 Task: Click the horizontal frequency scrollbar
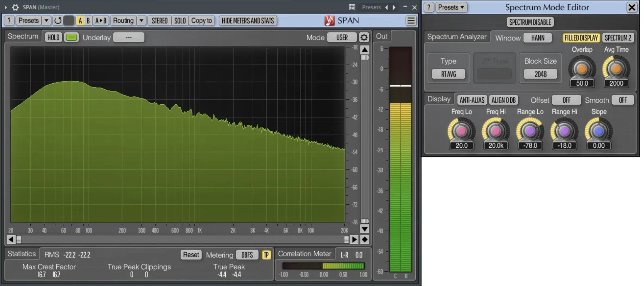point(182,239)
